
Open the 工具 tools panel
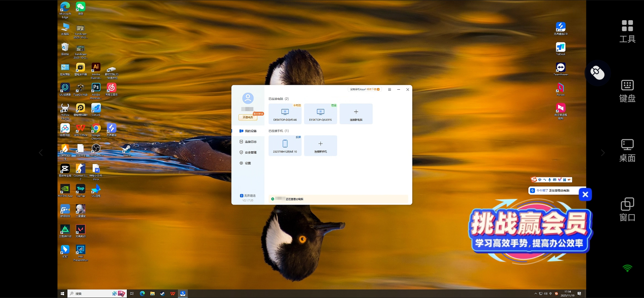(x=627, y=31)
